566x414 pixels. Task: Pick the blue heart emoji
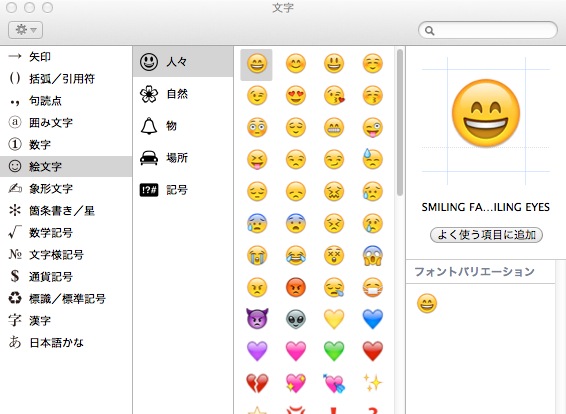[373, 319]
